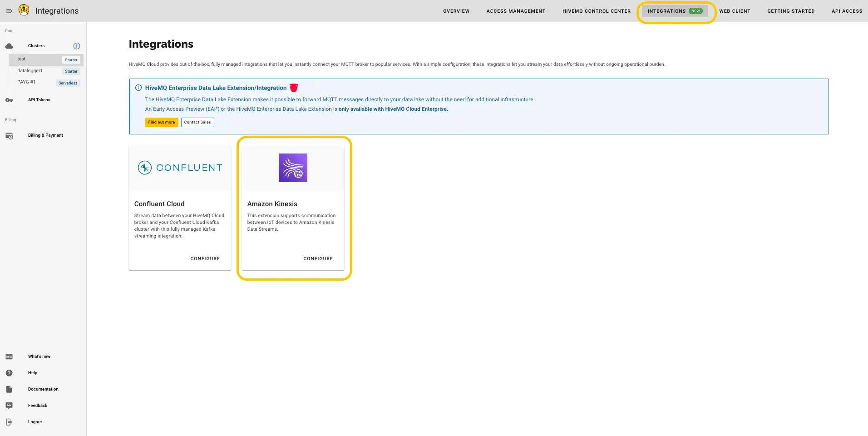Click the HiveMQ Enterprise Data Lake Extension/Integration heading
Viewport: 868px width, 436px height.
(x=216, y=88)
